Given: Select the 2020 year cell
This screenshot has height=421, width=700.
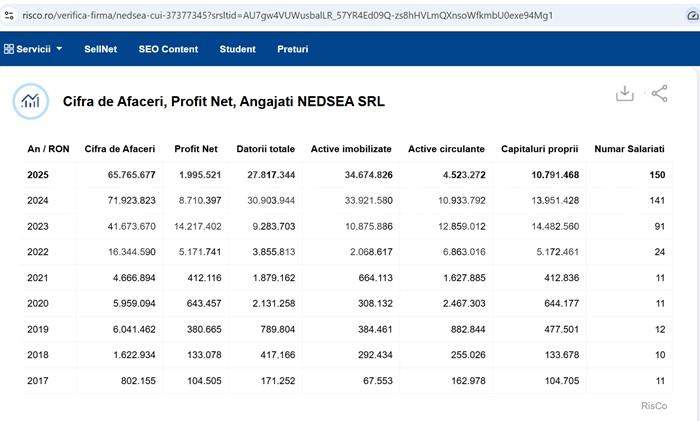Looking at the screenshot, I should click(x=38, y=303).
